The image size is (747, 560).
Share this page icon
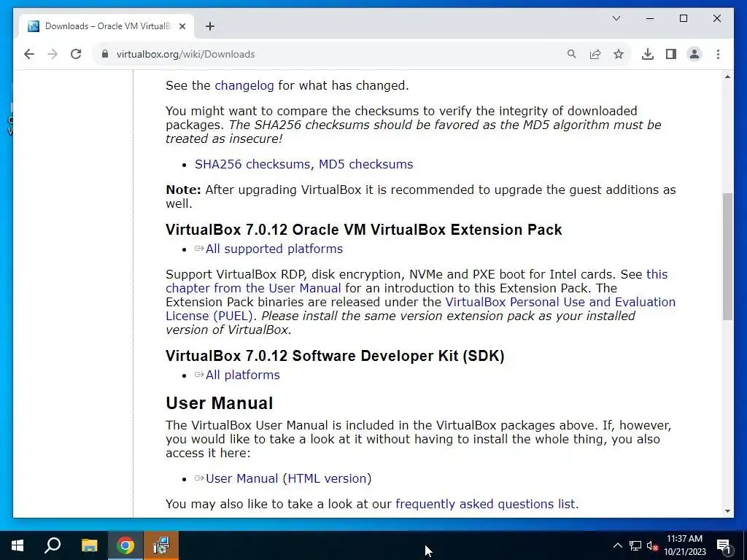tap(595, 54)
